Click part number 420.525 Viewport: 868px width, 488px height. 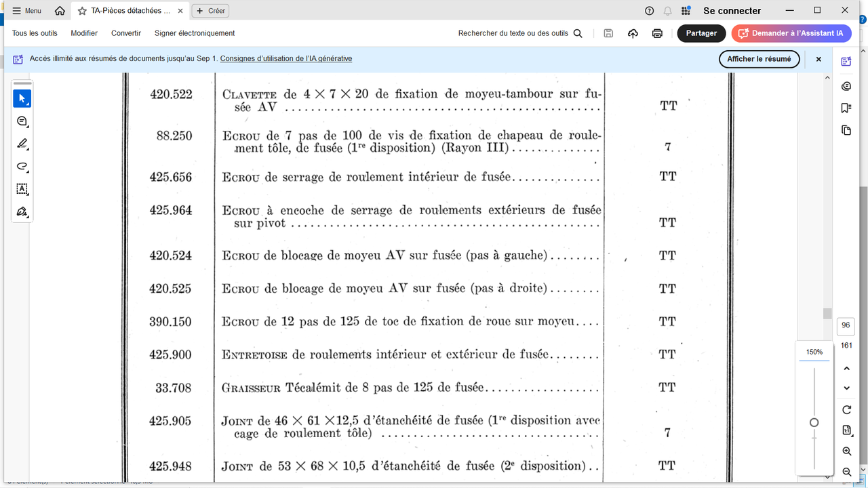[171, 289]
